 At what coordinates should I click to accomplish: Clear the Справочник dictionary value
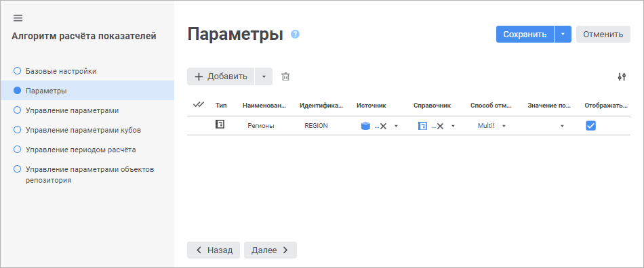[x=440, y=126]
